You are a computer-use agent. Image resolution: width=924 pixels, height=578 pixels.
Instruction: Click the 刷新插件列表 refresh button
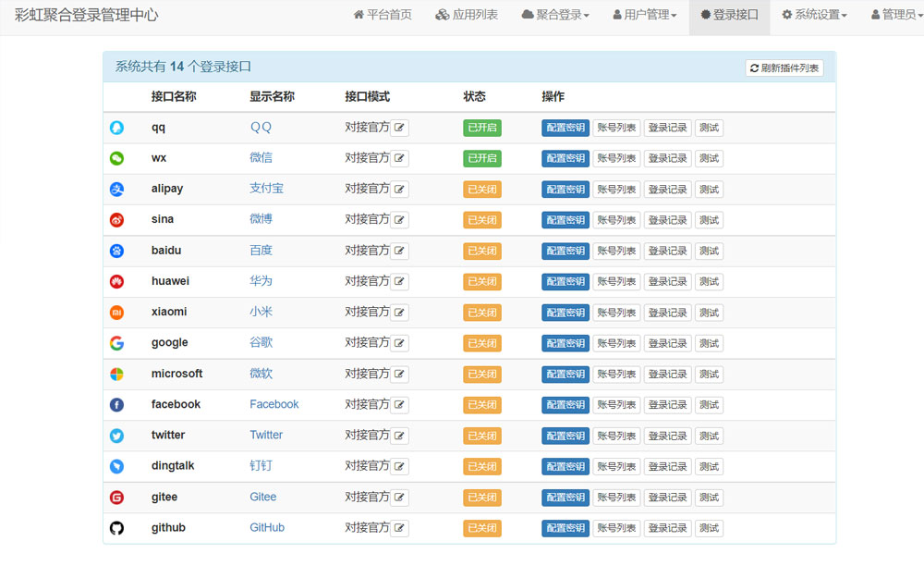[x=784, y=67]
